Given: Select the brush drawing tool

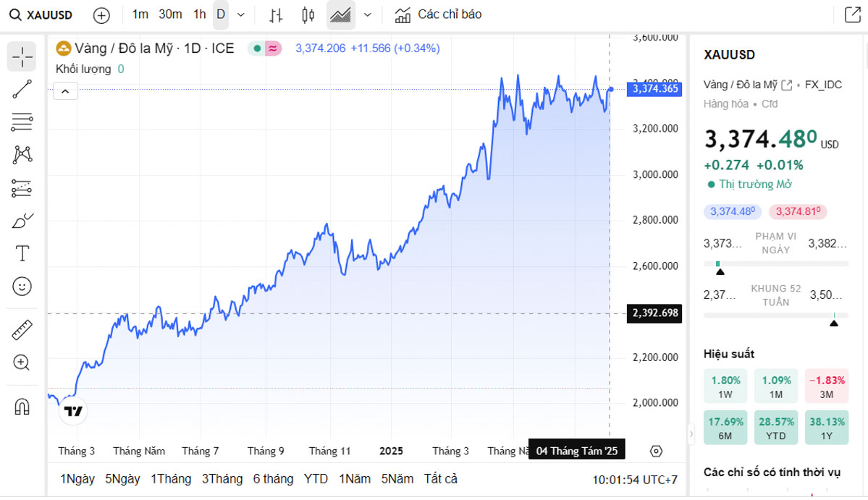Looking at the screenshot, I should [x=22, y=221].
